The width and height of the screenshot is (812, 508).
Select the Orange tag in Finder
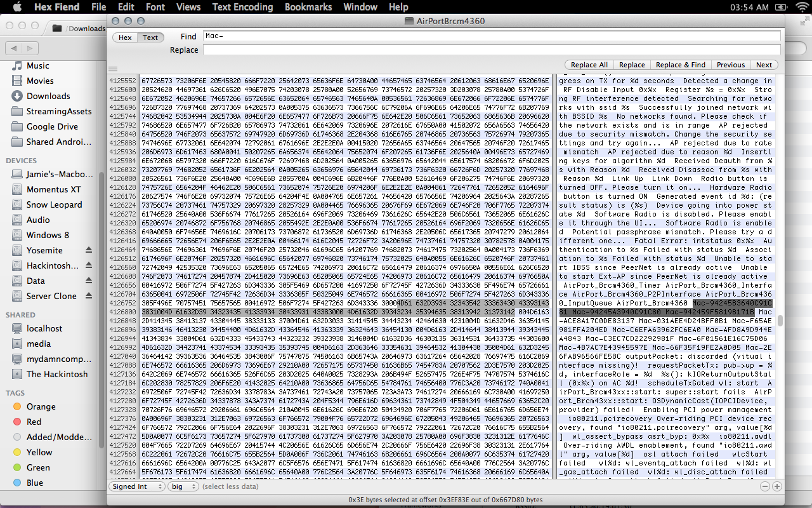pyautogui.click(x=41, y=406)
